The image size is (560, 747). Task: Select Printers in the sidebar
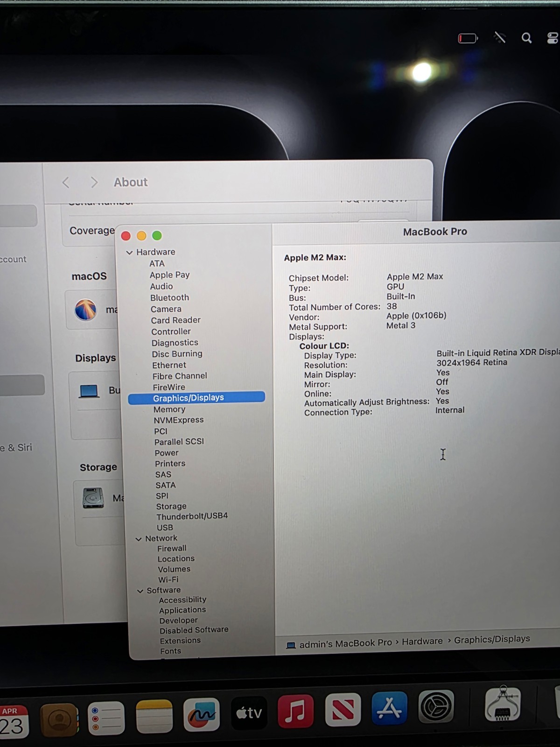(170, 464)
